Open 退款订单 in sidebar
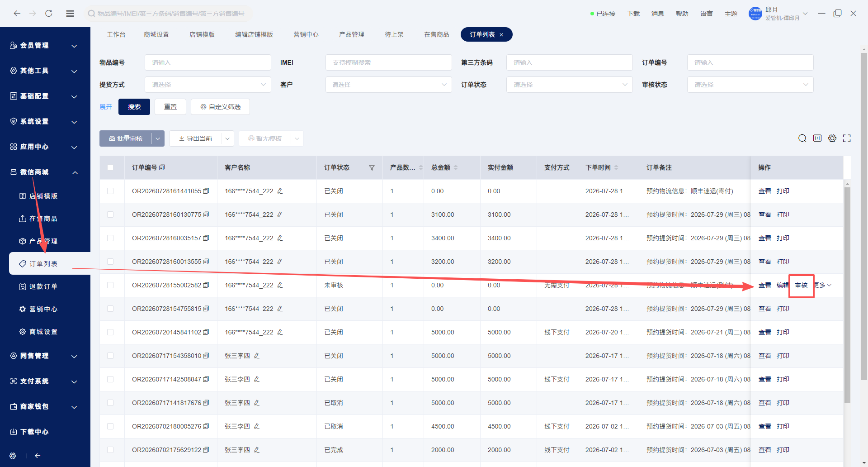 pyautogui.click(x=43, y=286)
